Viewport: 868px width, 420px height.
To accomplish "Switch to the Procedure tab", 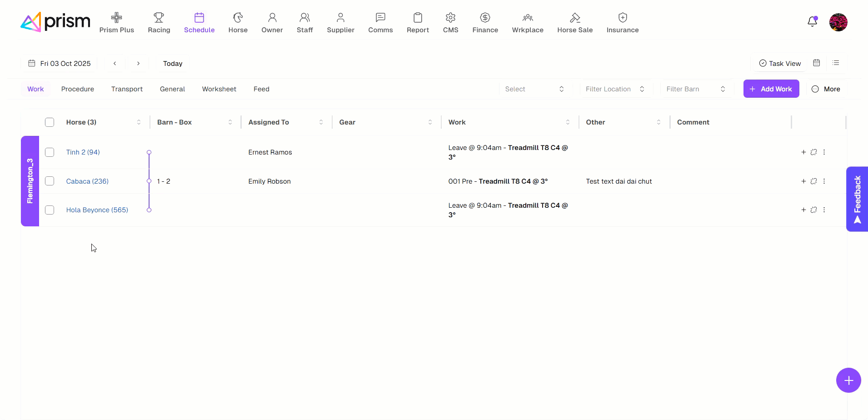I will [x=78, y=89].
